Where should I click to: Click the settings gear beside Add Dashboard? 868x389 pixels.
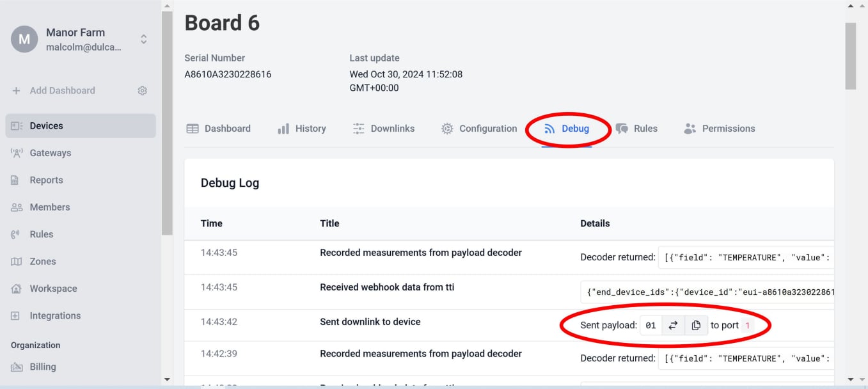click(x=143, y=91)
